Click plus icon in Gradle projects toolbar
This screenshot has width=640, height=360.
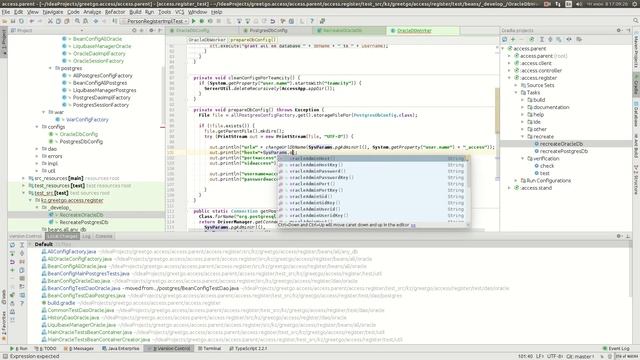click(x=513, y=39)
